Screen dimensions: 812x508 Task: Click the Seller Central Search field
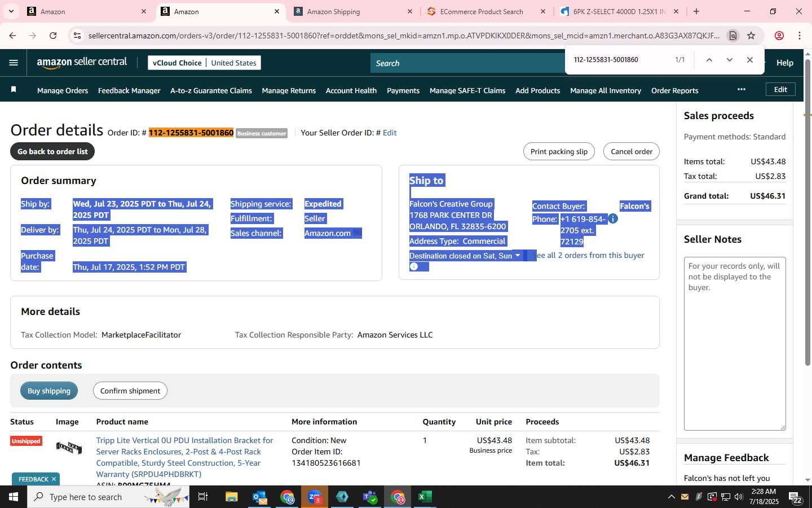(x=468, y=63)
